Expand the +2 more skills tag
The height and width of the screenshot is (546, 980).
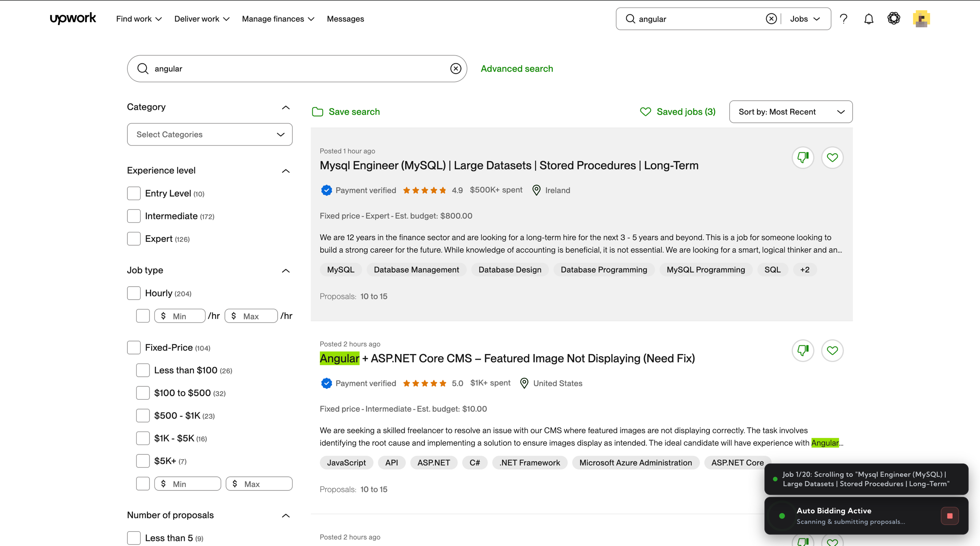click(805, 270)
